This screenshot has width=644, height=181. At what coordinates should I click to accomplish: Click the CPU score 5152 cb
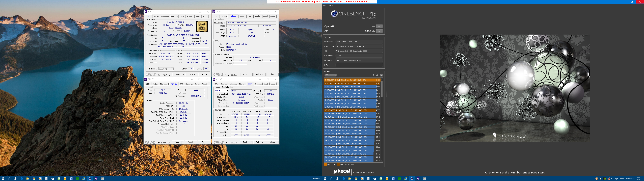click(370, 31)
